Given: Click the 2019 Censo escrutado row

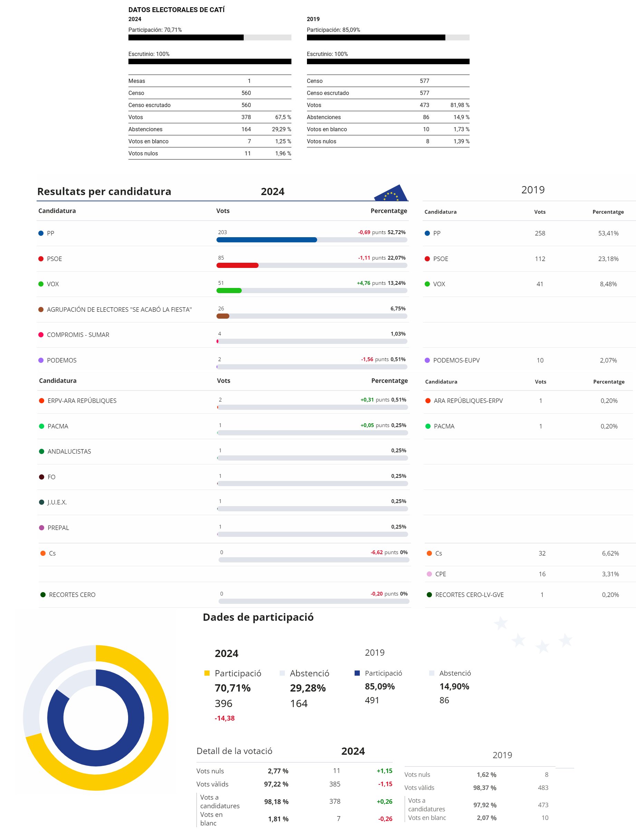Looking at the screenshot, I should point(388,93).
